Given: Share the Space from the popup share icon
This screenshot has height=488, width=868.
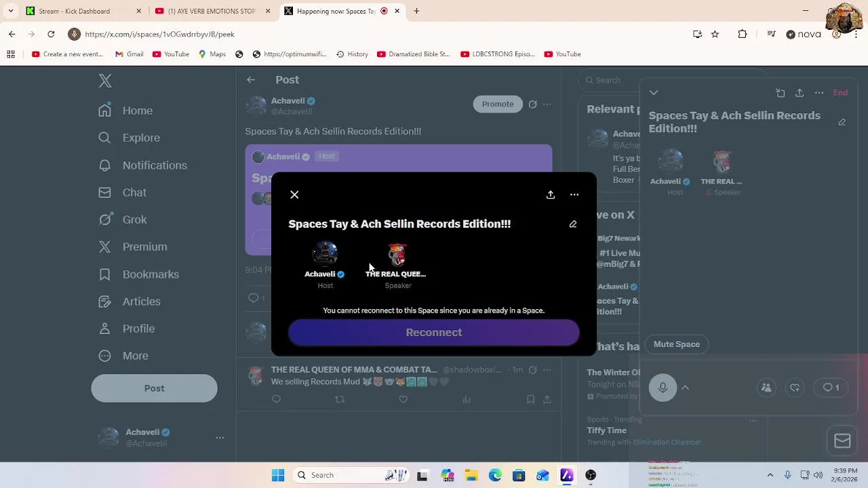Looking at the screenshot, I should coord(551,195).
